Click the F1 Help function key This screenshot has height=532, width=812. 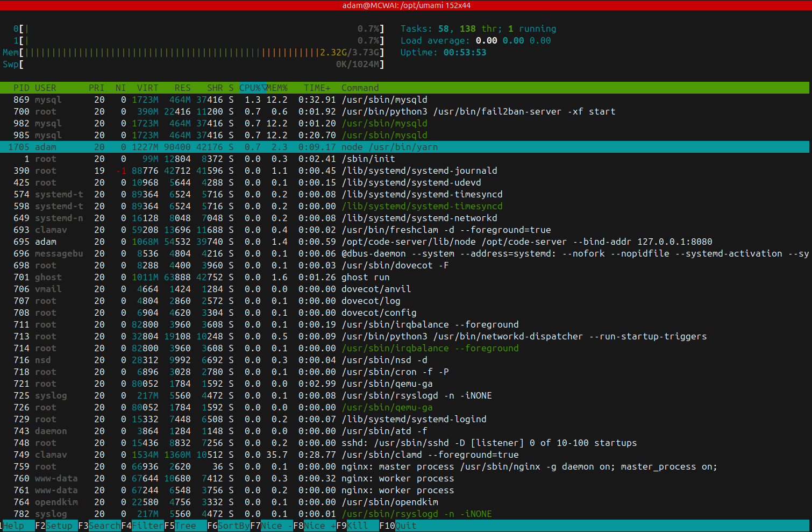(17, 526)
